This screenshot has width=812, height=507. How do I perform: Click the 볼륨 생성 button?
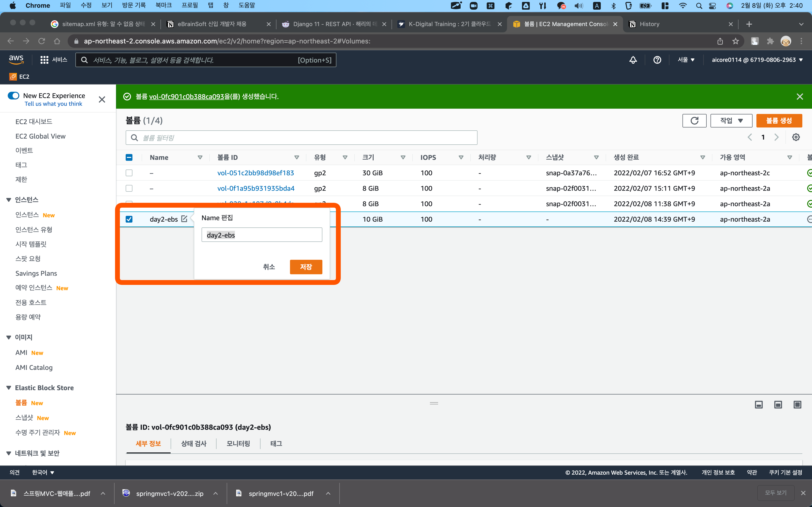pyautogui.click(x=779, y=120)
